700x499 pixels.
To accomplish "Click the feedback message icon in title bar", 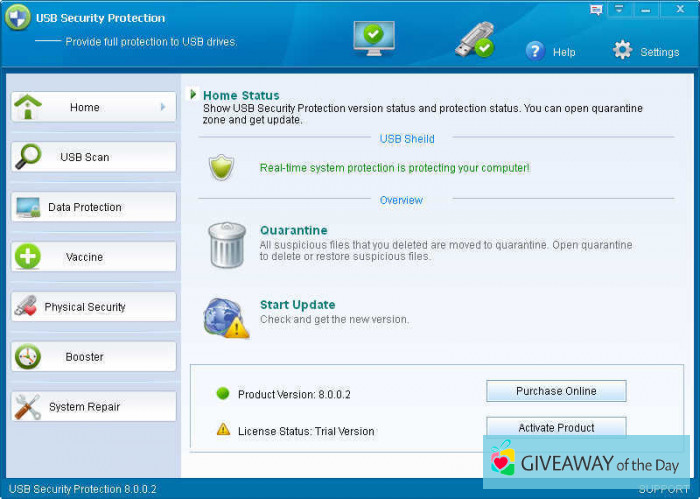I will (597, 9).
